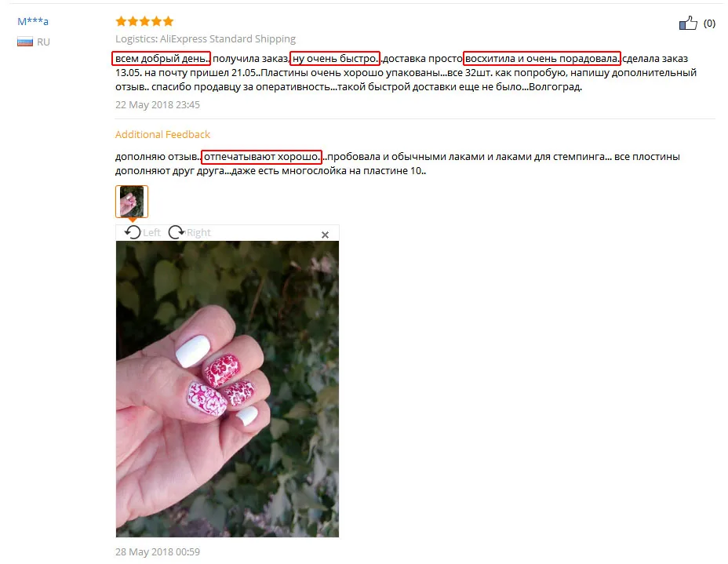Click the 28 May 2018 feedback date
Viewport: 728px width, 564px height.
158,551
